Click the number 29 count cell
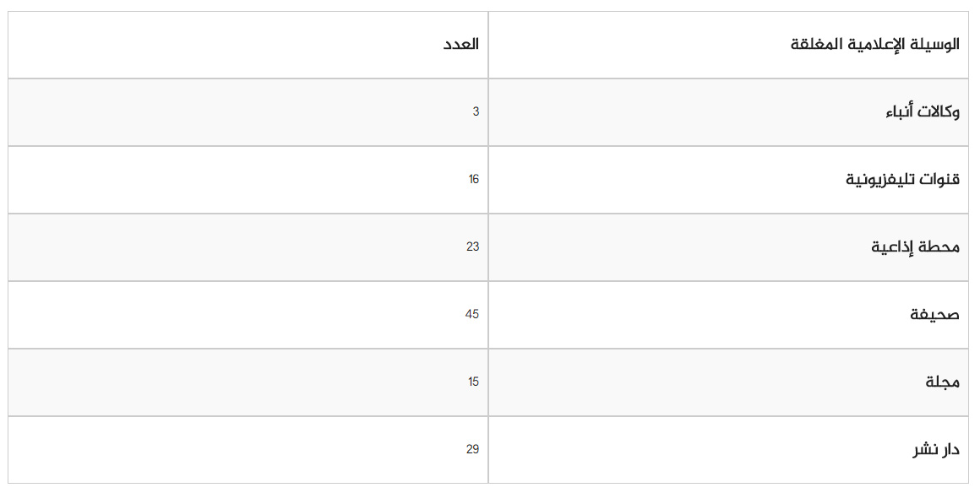This screenshot has width=980, height=493. 472,450
